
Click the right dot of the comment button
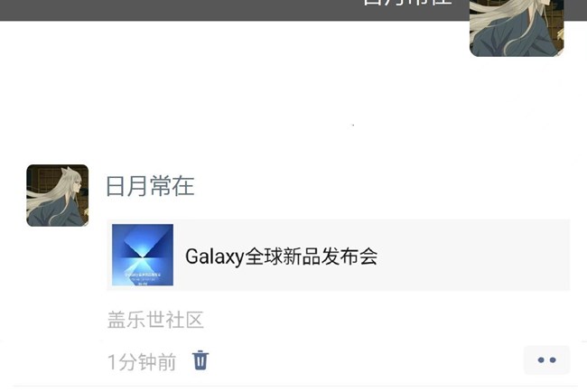tap(553, 360)
